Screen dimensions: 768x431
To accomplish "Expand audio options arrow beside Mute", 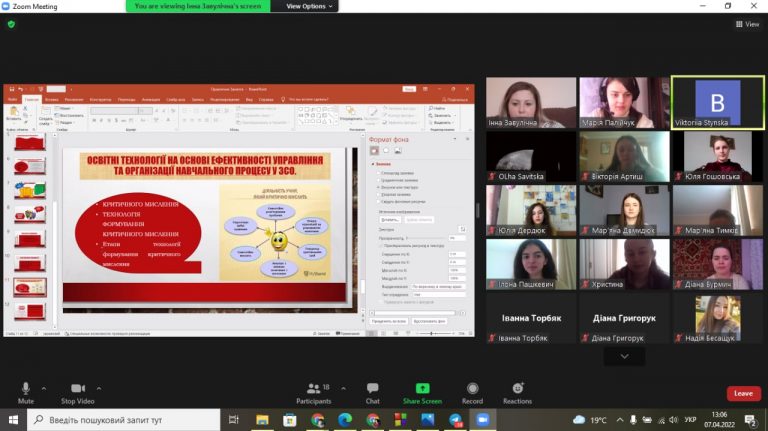I will point(44,388).
